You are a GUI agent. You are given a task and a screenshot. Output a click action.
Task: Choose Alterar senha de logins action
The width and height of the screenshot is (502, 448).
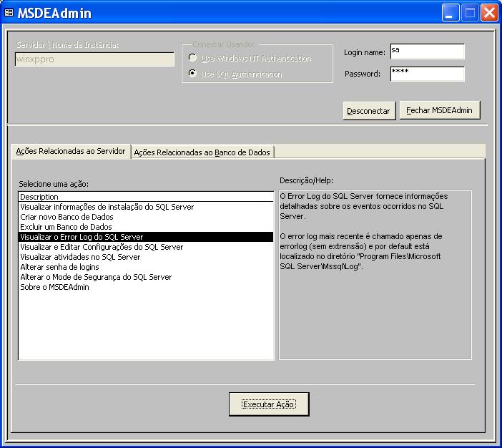coord(59,267)
